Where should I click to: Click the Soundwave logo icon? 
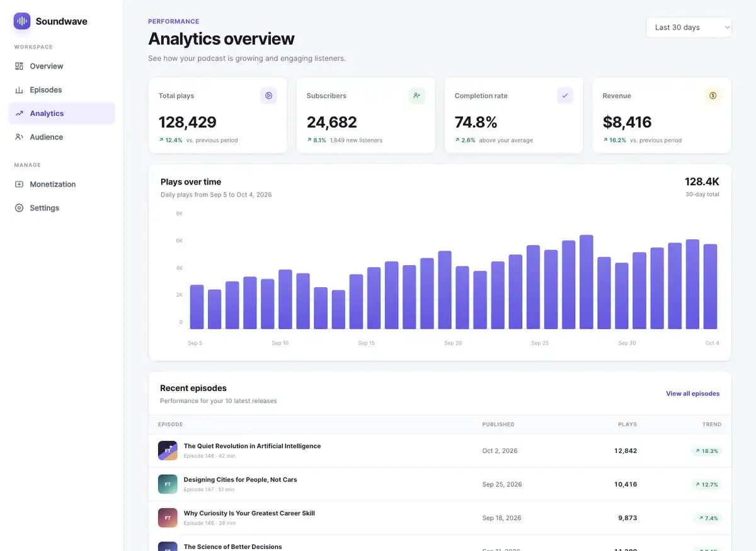tap(22, 21)
